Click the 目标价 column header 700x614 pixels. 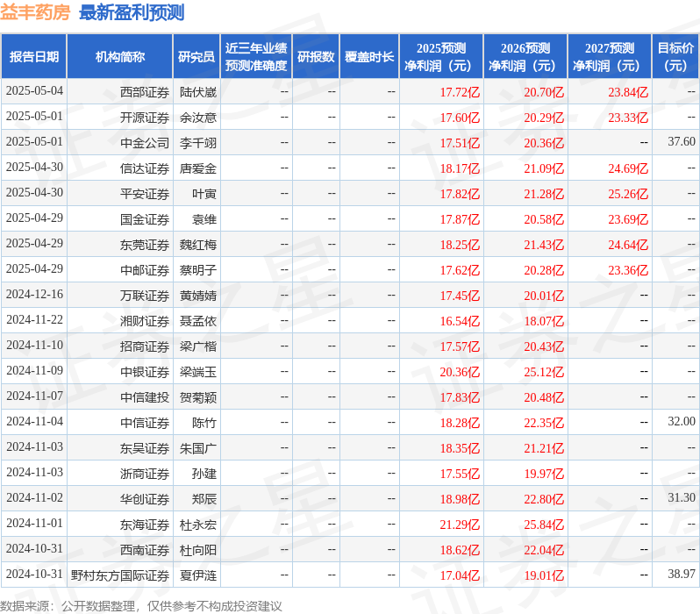tap(675, 57)
